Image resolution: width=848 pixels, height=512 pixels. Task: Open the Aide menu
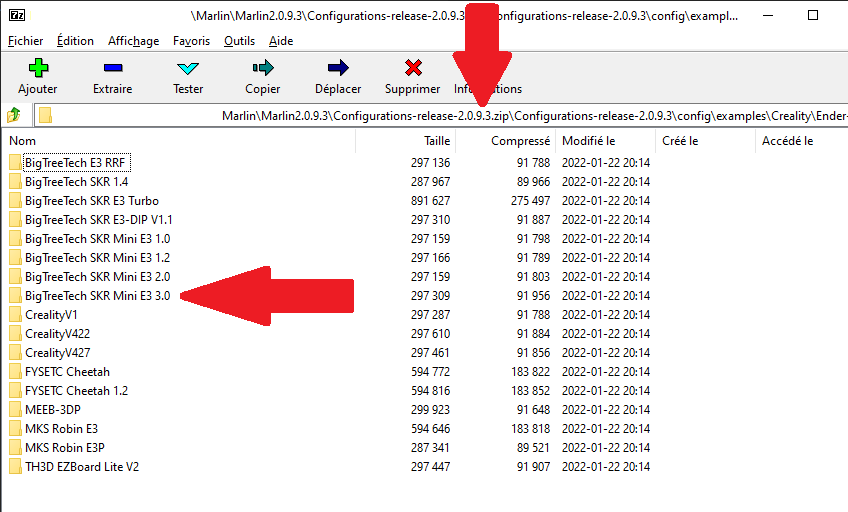281,41
